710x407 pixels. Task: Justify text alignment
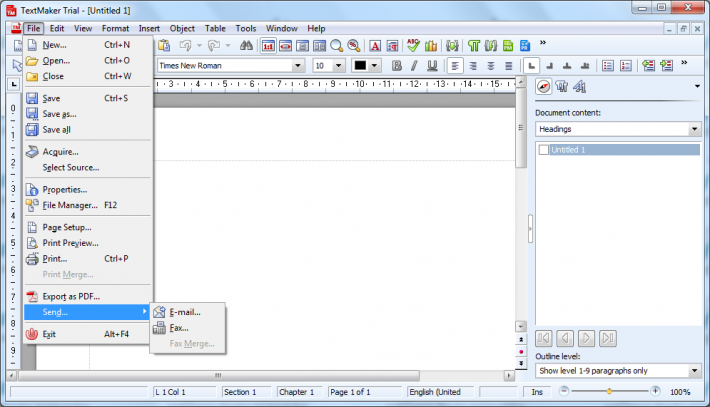pyautogui.click(x=509, y=66)
